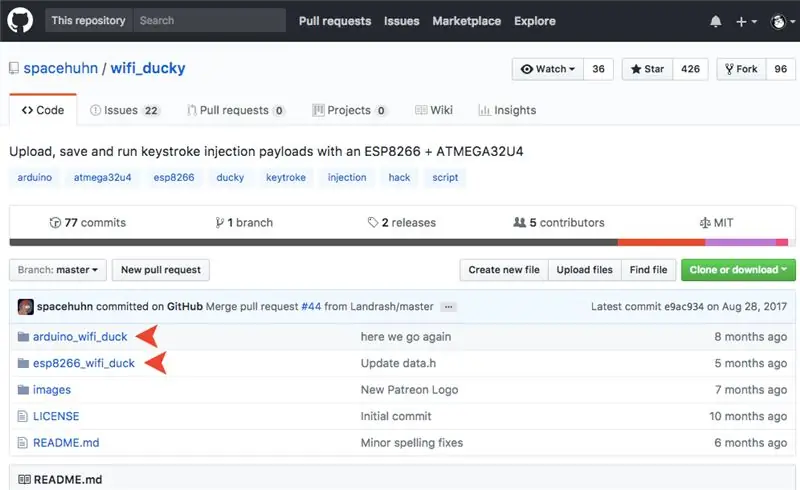800x490 pixels.
Task: Click the dark segment of language bar
Action: coord(313,242)
